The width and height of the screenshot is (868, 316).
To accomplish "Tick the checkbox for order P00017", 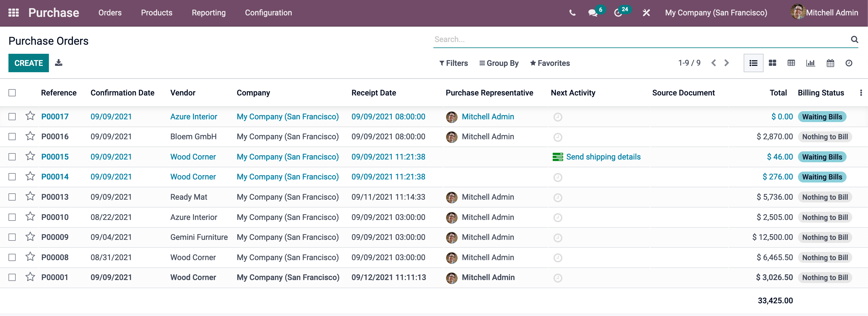I will (12, 117).
